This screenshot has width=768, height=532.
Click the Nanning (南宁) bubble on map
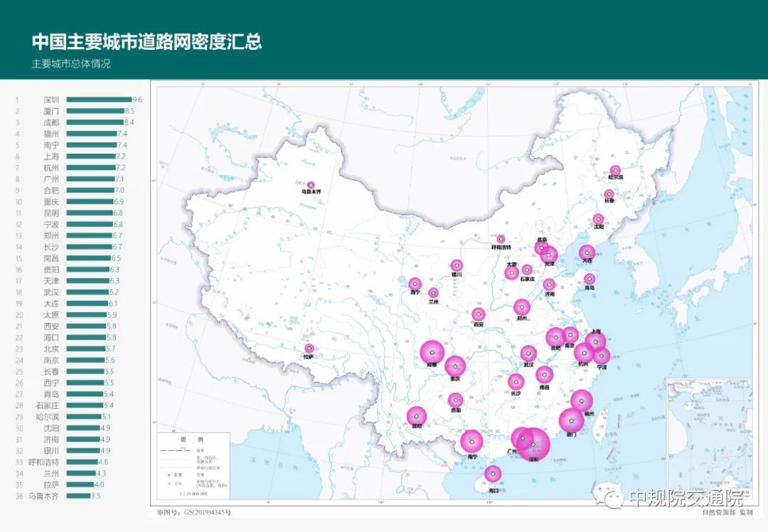(471, 441)
